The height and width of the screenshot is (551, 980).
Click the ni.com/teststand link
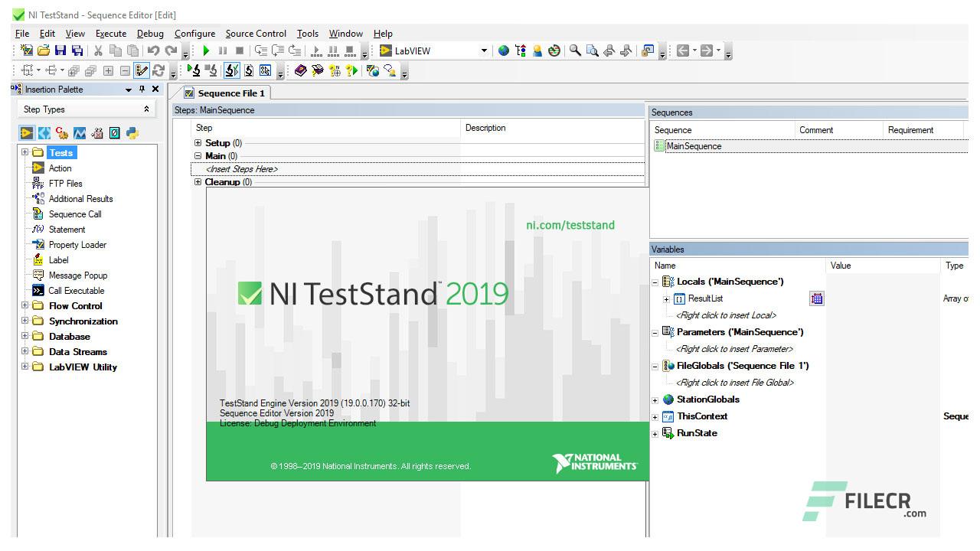(570, 225)
